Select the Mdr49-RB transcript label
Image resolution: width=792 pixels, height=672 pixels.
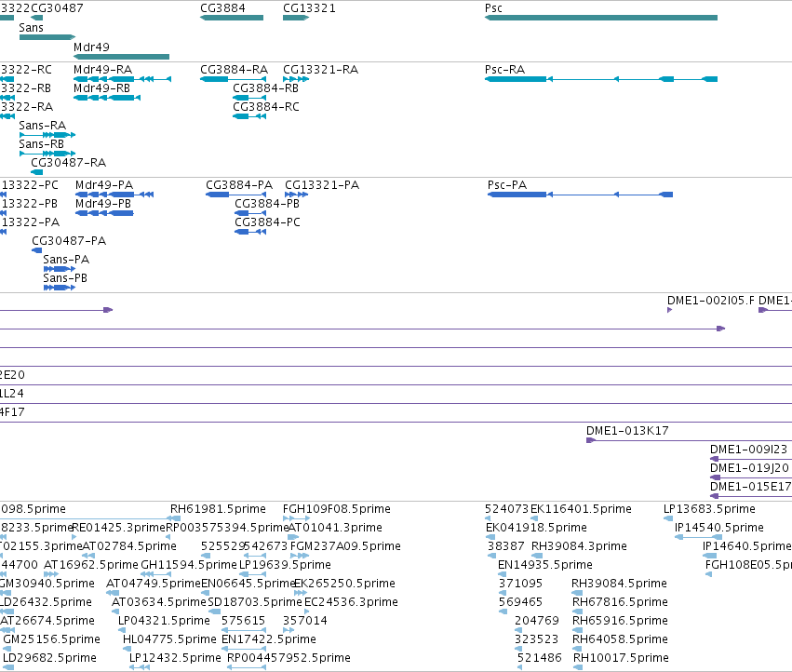pos(102,87)
